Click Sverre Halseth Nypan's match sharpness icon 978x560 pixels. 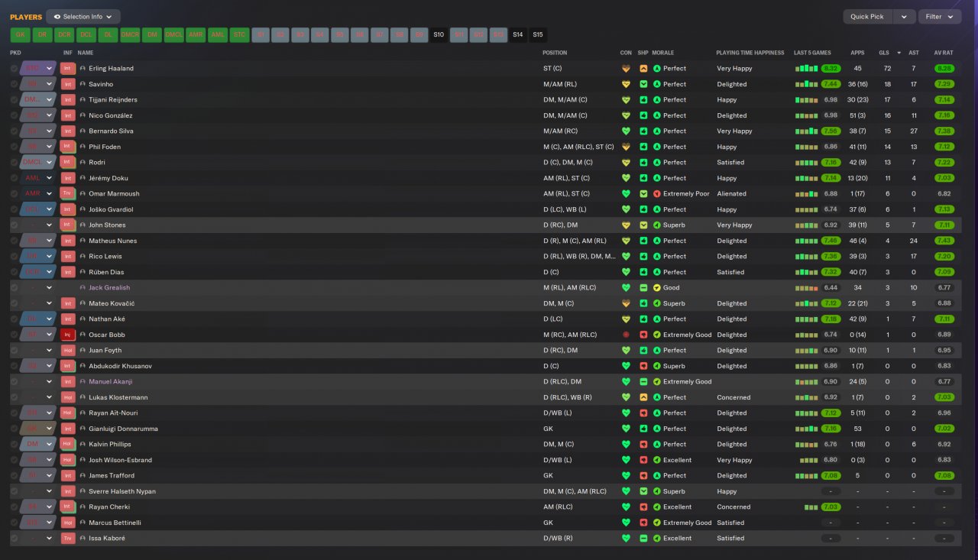pos(643,491)
